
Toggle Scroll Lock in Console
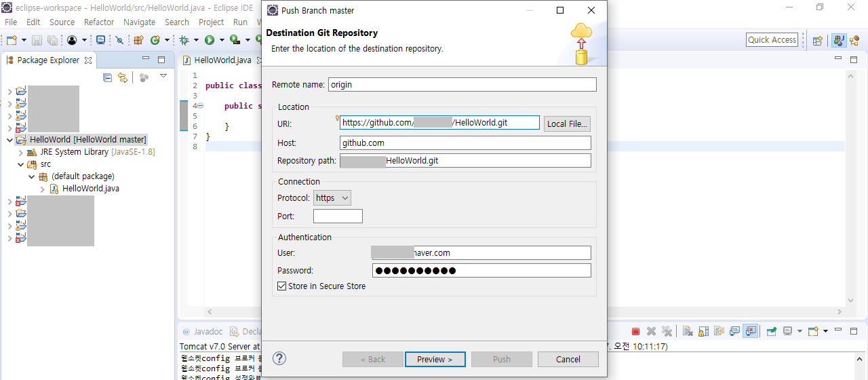pos(704,332)
